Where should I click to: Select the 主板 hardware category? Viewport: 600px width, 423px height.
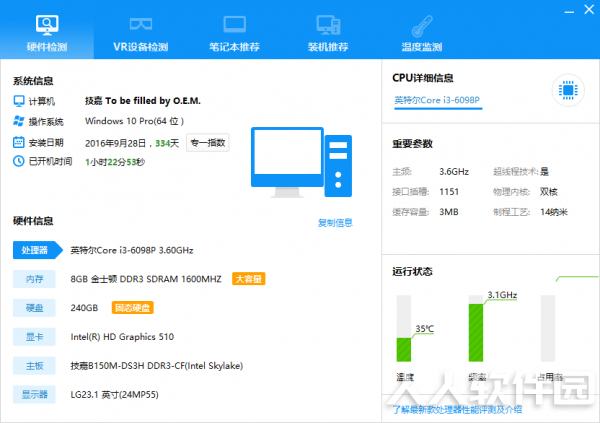click(34, 366)
